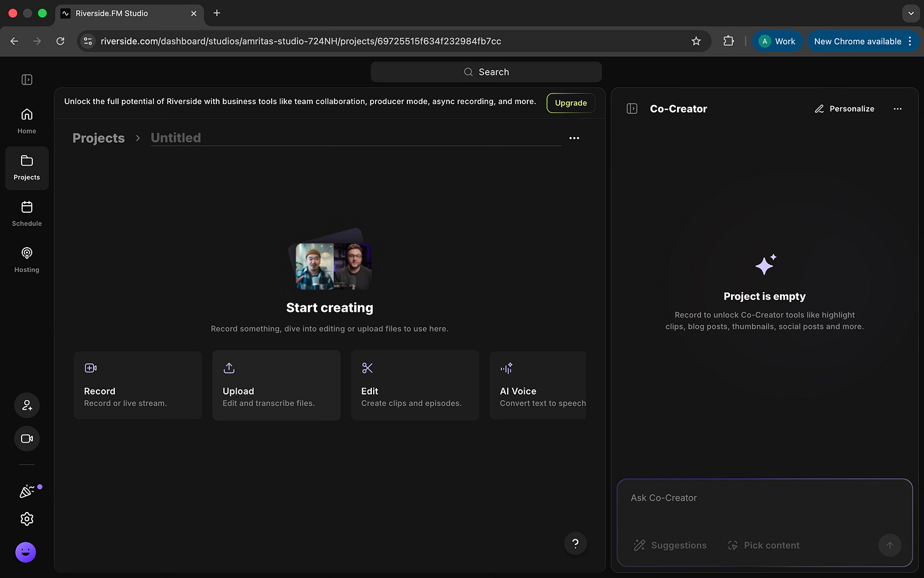Open Chrome extensions puzzle icon
Screen dimensions: 924x578
coord(729,41)
